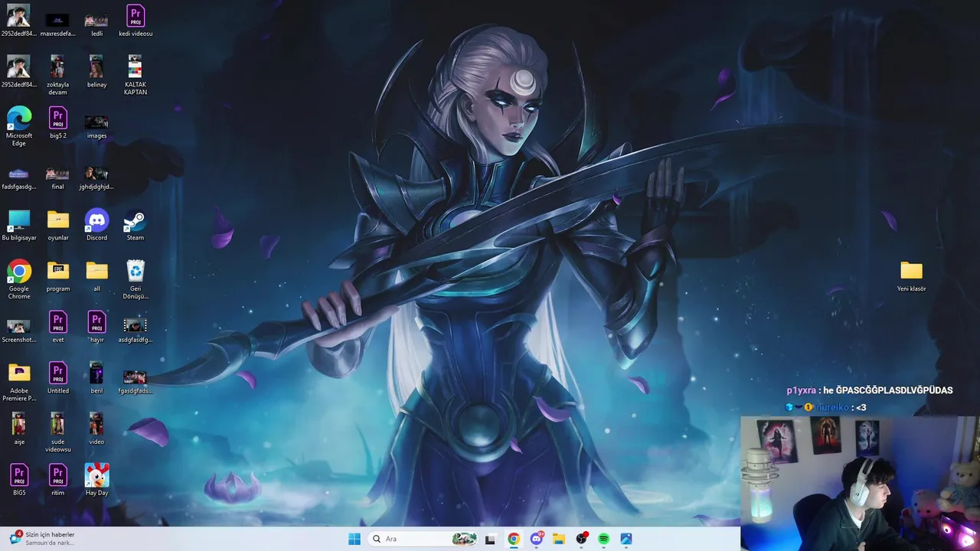Select the beril file thumbnail
The width and height of the screenshot is (980, 551).
[x=96, y=378]
